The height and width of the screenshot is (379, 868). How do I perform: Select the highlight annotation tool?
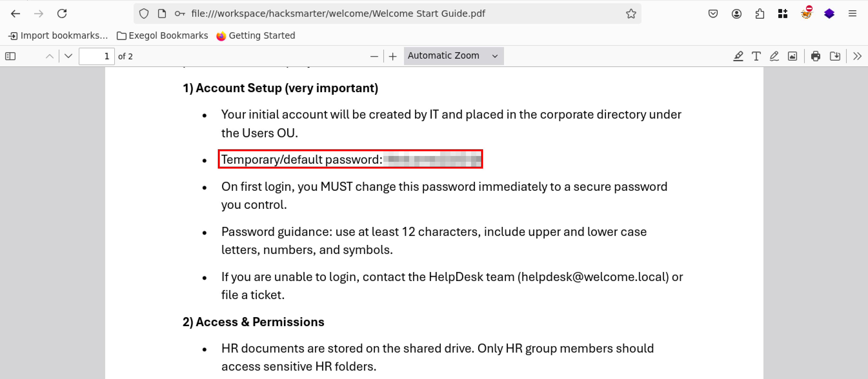738,56
